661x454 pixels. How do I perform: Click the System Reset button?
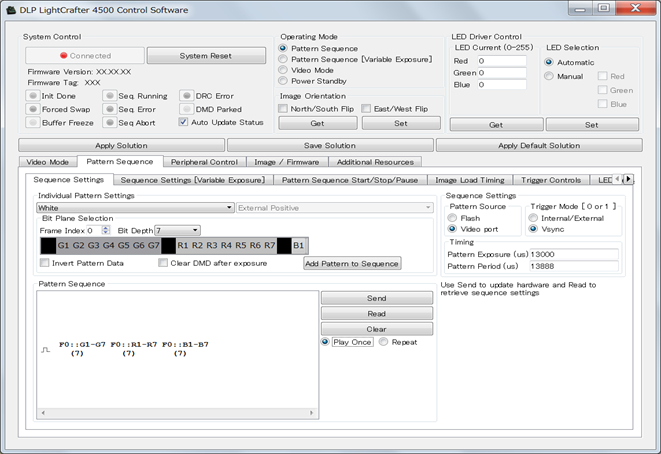206,56
